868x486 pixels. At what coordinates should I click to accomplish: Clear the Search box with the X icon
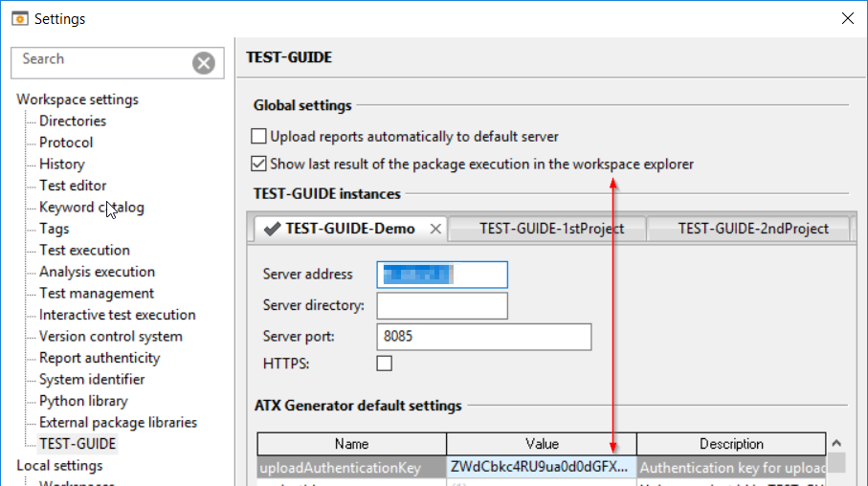coord(204,62)
